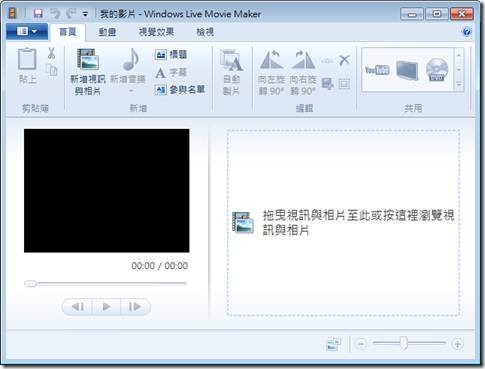The image size is (485, 369).
Task: Maximize the Movie Maker window
Action: tap(437, 14)
